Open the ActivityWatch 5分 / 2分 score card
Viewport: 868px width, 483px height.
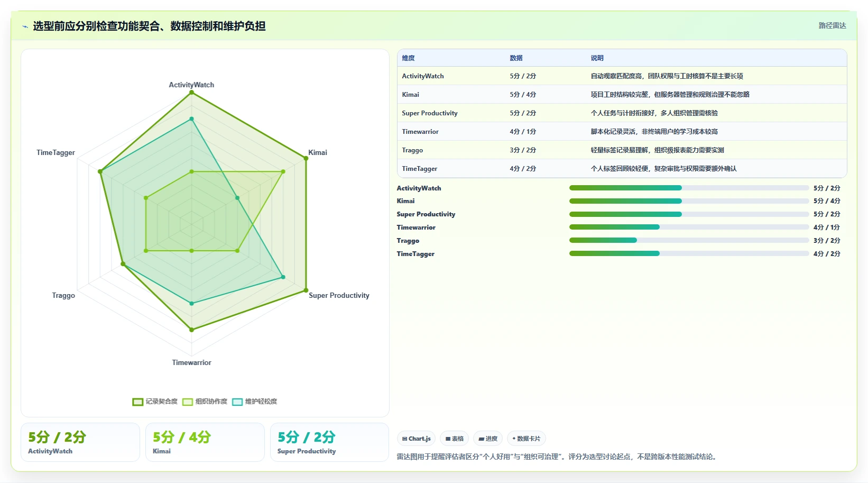pyautogui.click(x=80, y=442)
